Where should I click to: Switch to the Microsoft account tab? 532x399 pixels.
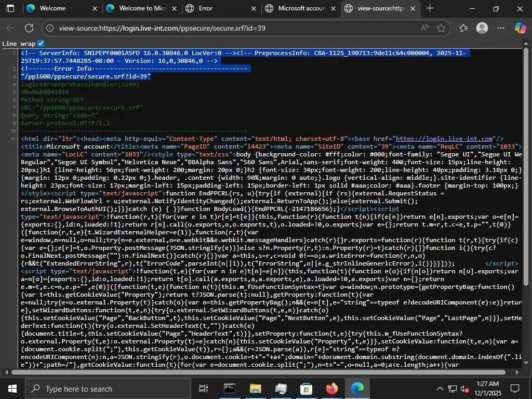pos(301,8)
